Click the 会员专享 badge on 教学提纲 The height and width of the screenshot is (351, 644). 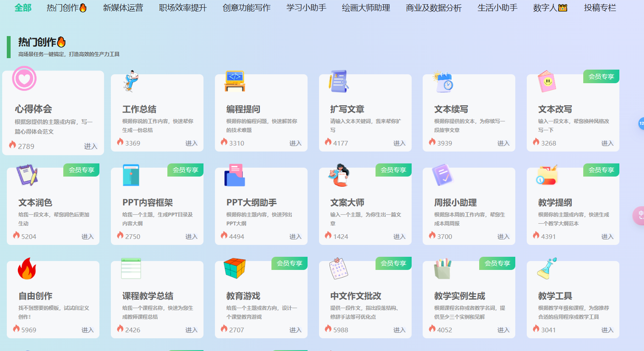coord(601,170)
